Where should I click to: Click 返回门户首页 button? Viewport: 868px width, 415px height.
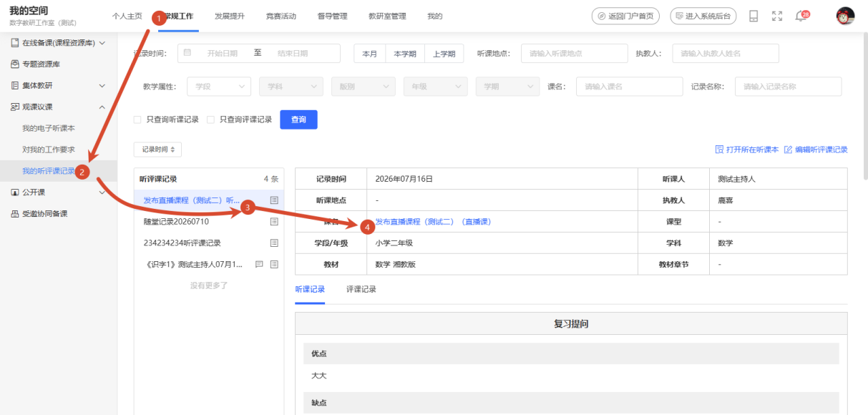pos(625,16)
